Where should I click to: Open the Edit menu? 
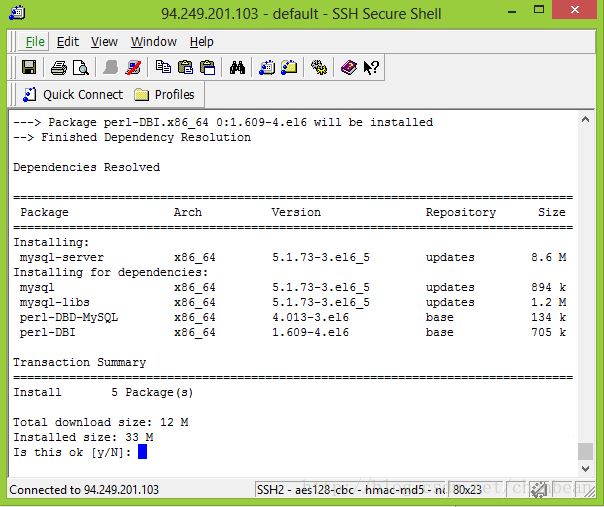click(68, 42)
